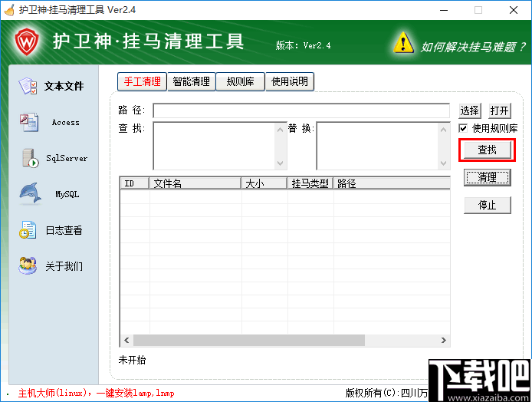The height and width of the screenshot is (402, 532).
Task: Select MySQL label in the sidebar
Action: pos(67,194)
